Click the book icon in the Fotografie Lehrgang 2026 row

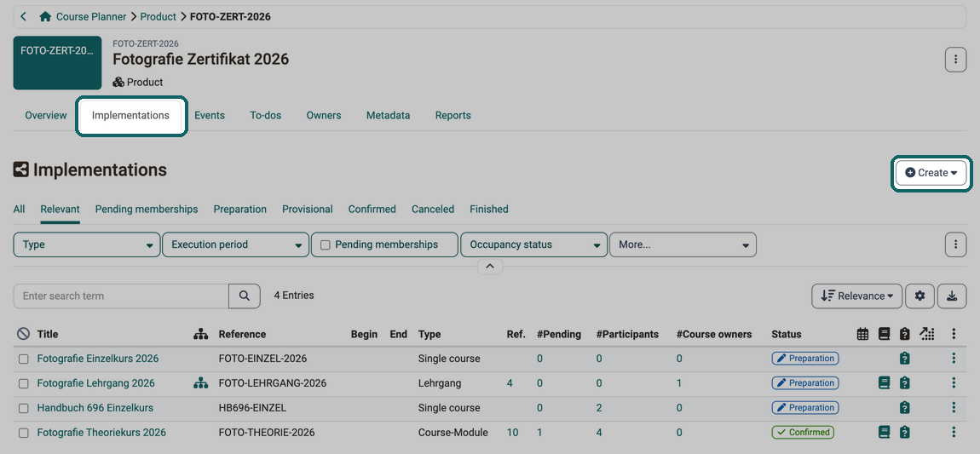click(884, 382)
